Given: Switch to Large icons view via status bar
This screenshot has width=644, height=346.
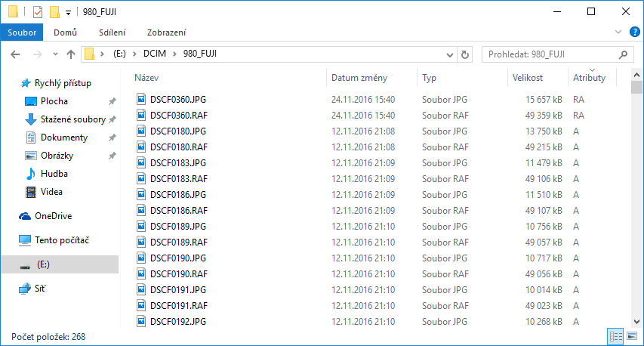Looking at the screenshot, I should tap(632, 336).
